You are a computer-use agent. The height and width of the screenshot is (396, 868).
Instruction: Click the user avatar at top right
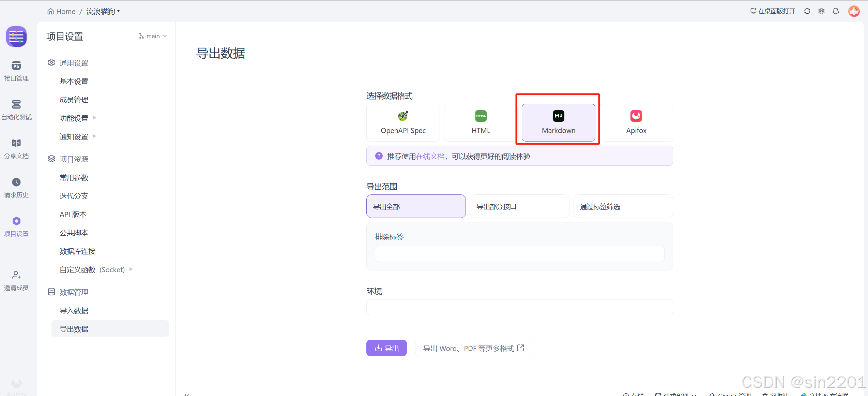click(x=854, y=11)
